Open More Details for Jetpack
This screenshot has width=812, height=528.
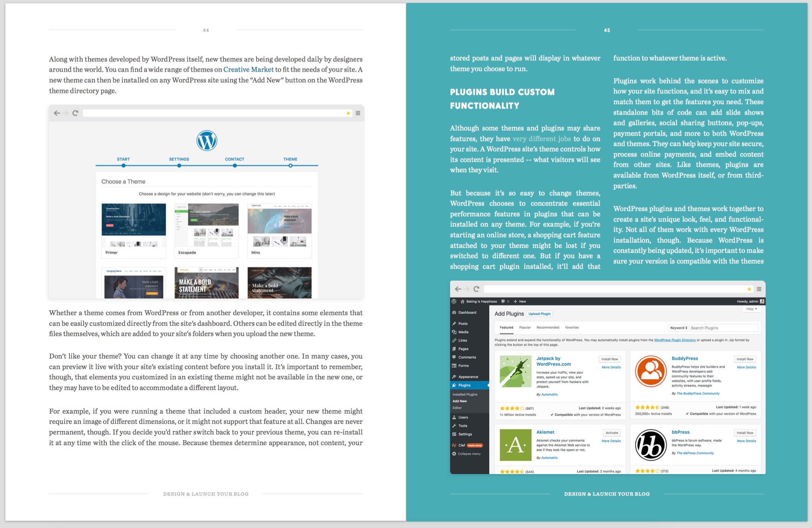pyautogui.click(x=611, y=367)
